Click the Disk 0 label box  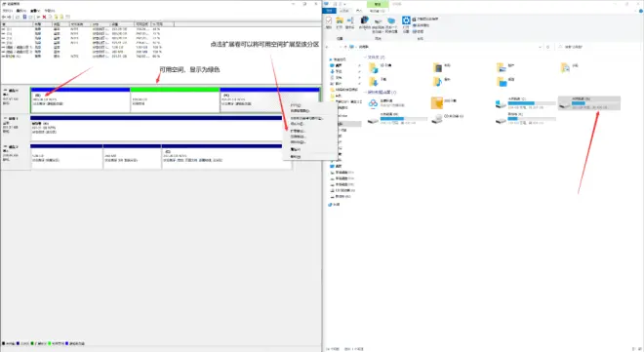16,100
